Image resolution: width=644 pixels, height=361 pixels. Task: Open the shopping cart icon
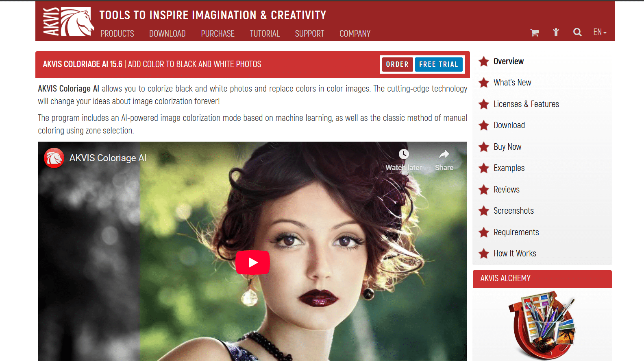click(535, 33)
